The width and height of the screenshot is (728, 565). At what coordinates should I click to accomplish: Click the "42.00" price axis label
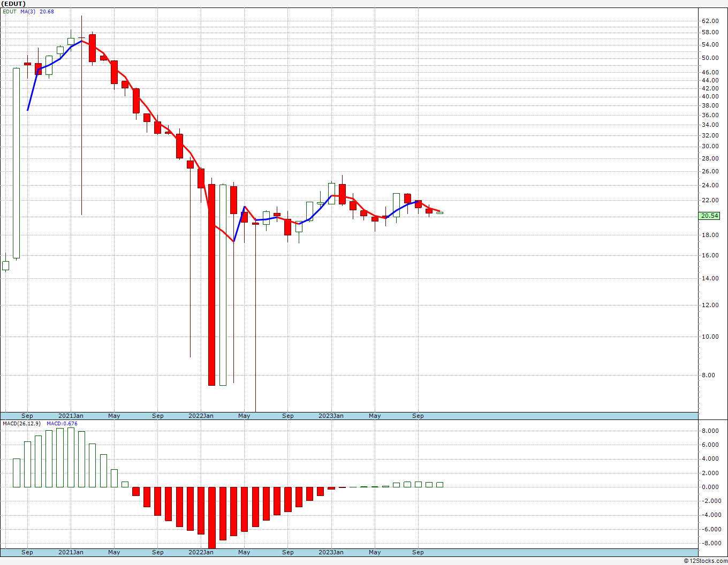pyautogui.click(x=710, y=89)
